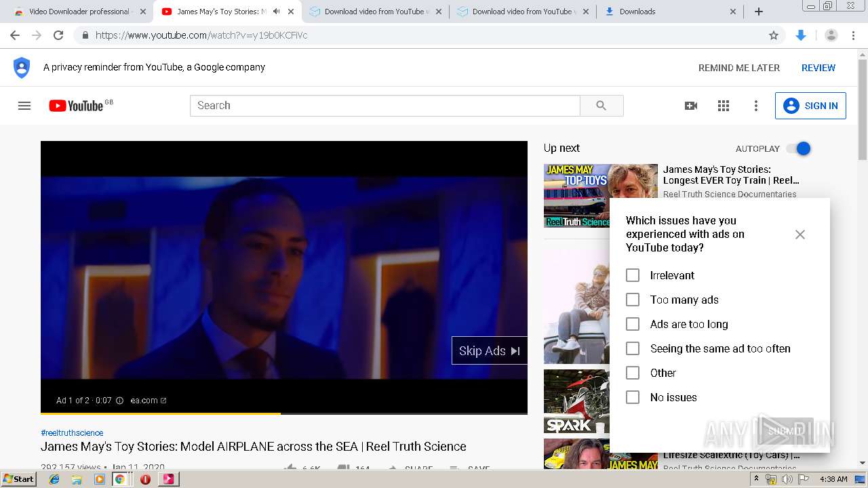Screen dimensions: 868x488
Task: Open Opera icon in taskbar
Action: coord(145,479)
